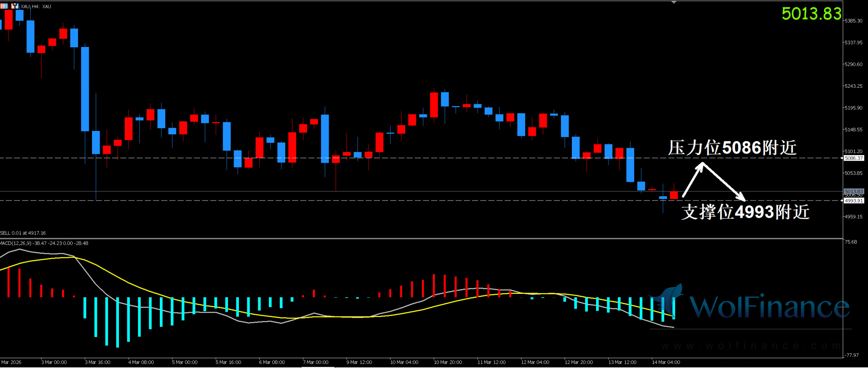Click the 10 Mar 20:00 time axis label
This screenshot has width=868, height=368.
click(448, 362)
